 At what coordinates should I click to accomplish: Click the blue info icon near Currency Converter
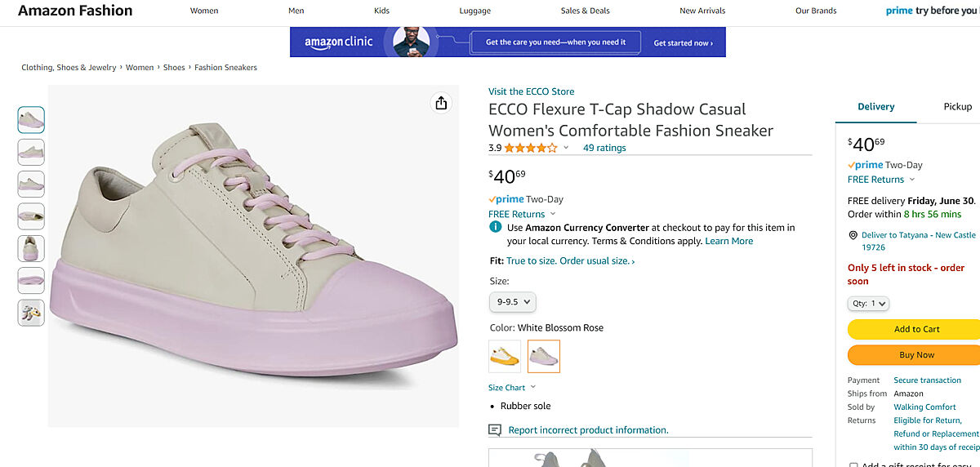tap(495, 227)
